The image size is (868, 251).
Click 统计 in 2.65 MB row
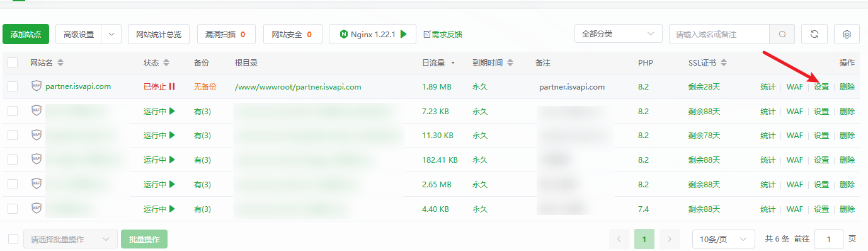click(768, 184)
